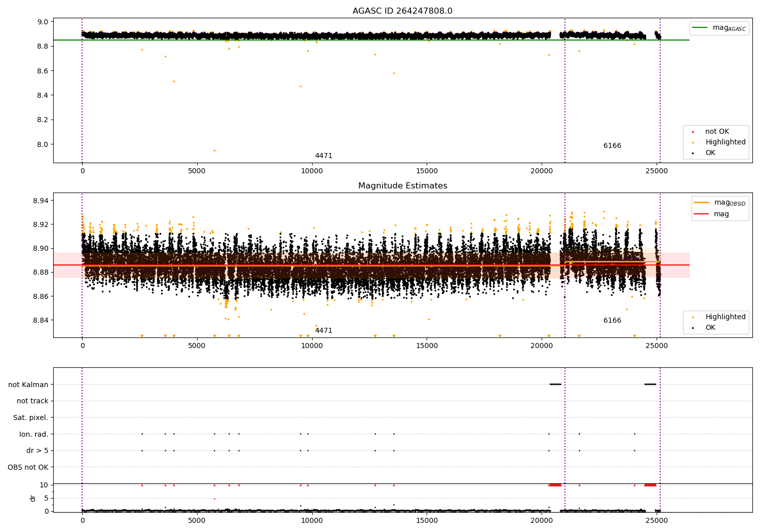Click the 4471 OBSID label in the top plot
Screen dimensions: 760x532
coord(324,156)
